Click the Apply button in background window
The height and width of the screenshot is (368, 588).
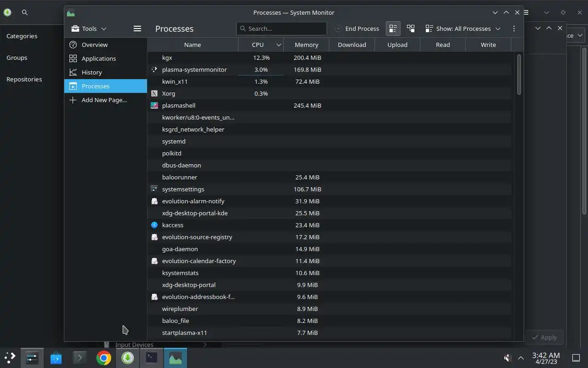544,337
